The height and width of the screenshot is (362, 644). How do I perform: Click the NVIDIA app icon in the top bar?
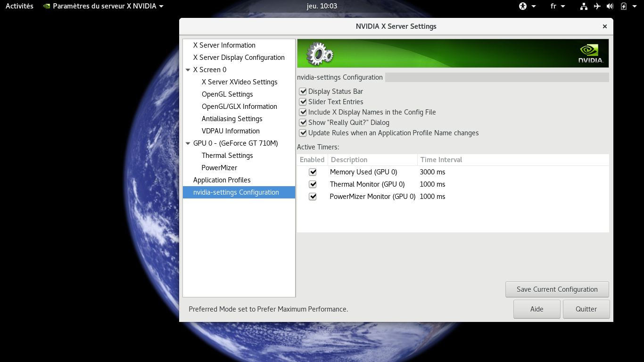[x=47, y=6]
